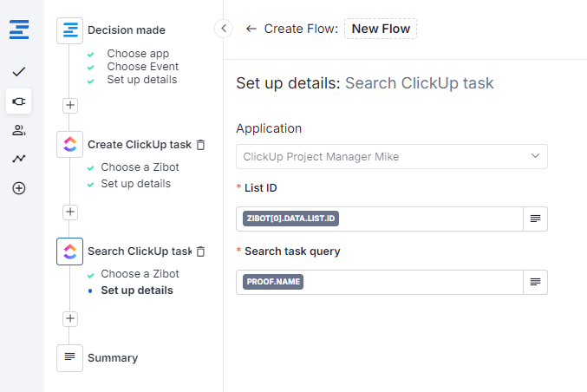
Task: Open Choose Event under Decision made
Action: 142,67
